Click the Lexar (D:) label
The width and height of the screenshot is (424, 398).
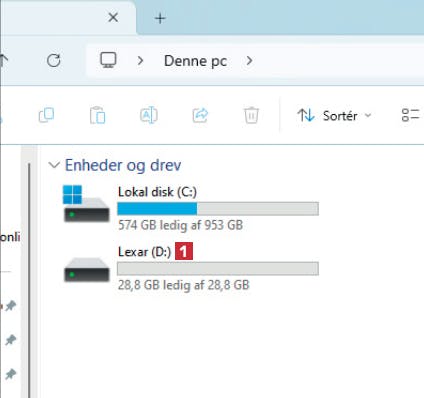click(144, 252)
